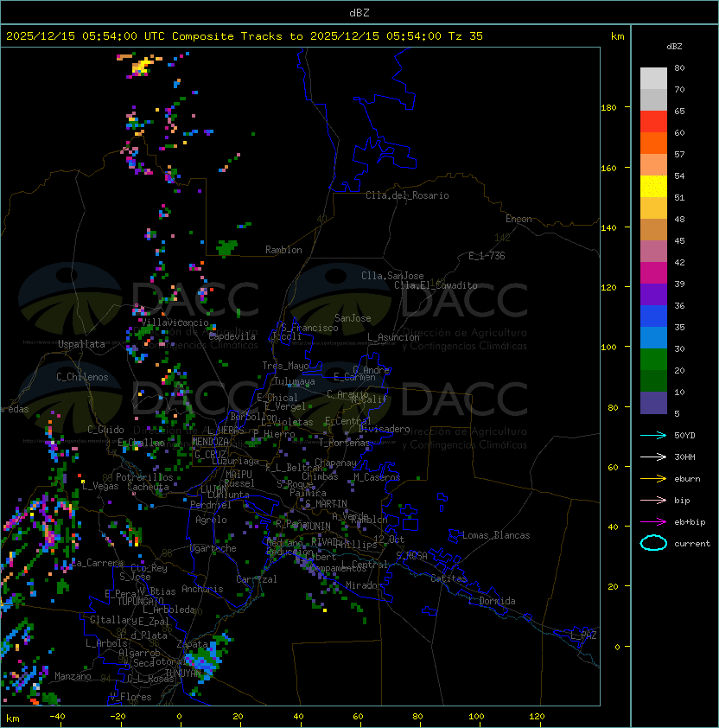Click the 'Uspallata' map label
The width and height of the screenshot is (719, 728).
(x=81, y=344)
